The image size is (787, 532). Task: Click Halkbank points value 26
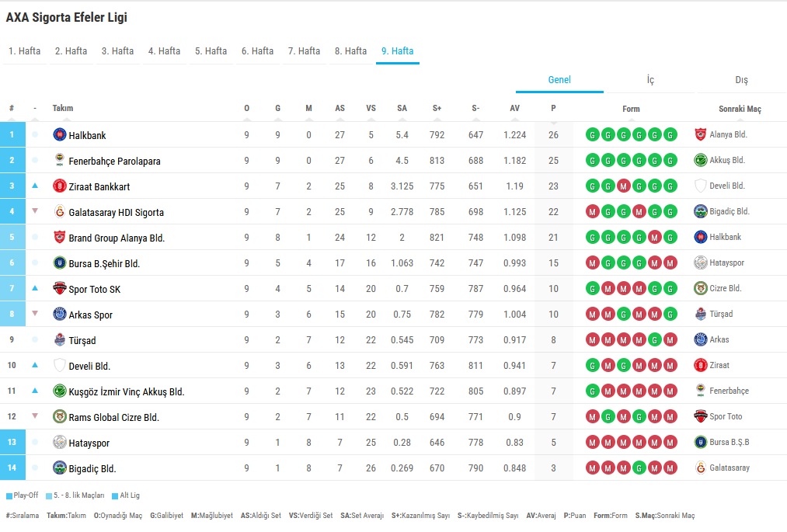[x=553, y=135]
